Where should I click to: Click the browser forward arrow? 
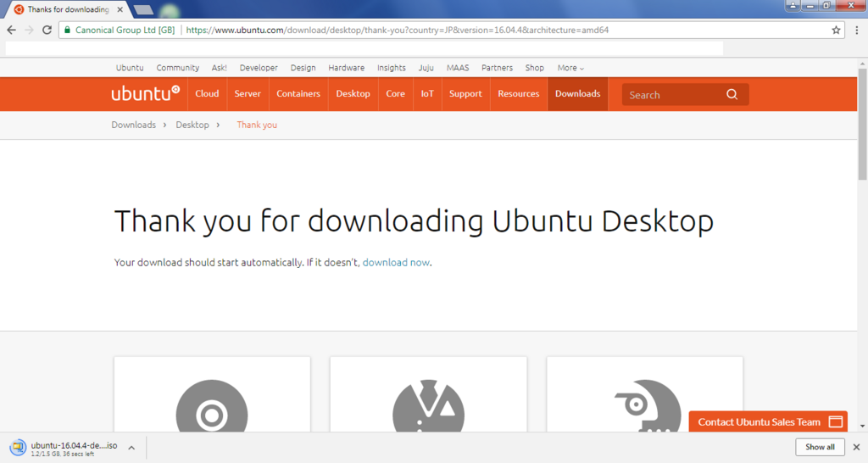click(30, 30)
